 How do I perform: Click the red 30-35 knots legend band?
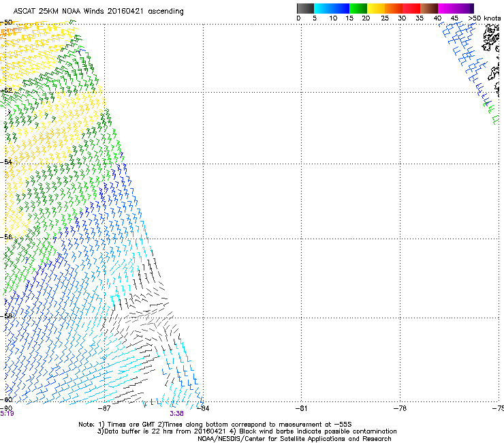coord(411,8)
